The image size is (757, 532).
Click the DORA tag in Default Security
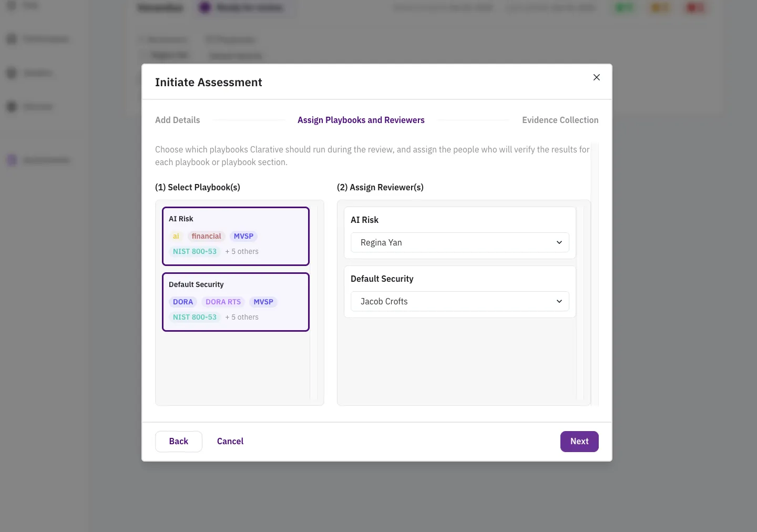pos(183,302)
